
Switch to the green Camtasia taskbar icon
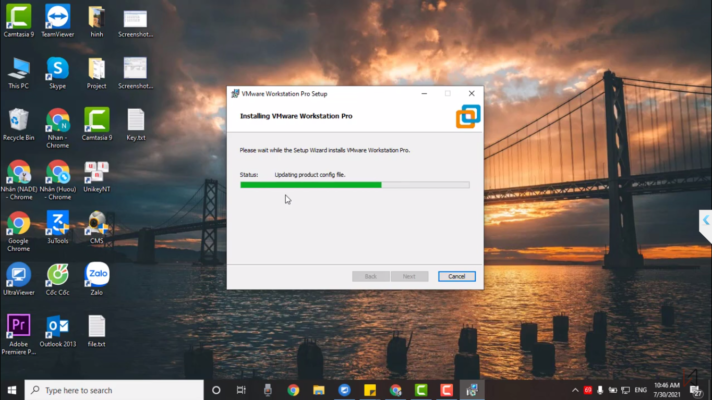421,390
